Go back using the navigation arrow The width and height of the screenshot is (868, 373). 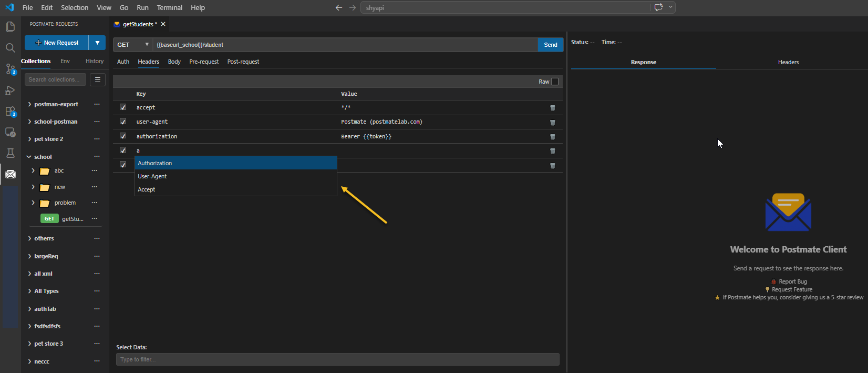click(x=339, y=7)
